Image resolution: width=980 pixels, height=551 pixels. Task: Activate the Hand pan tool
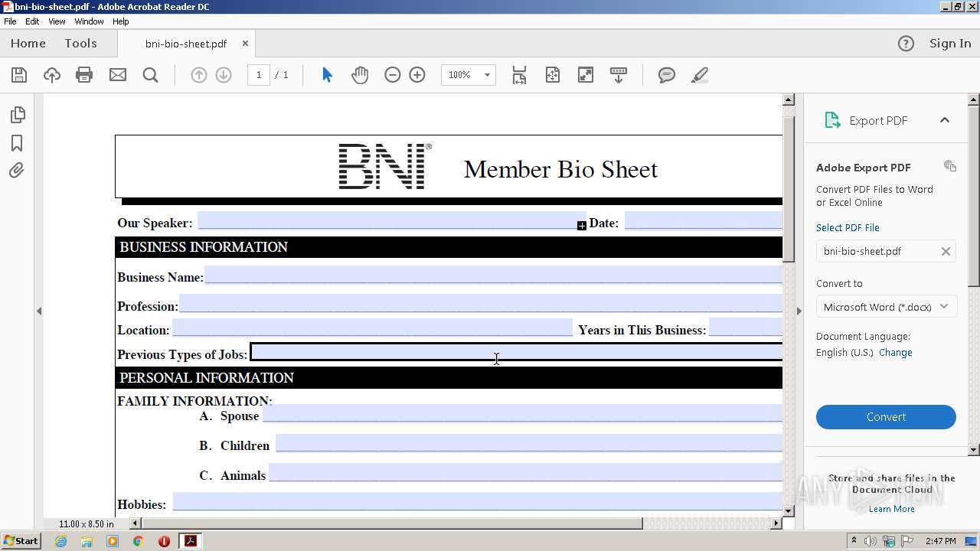pos(360,75)
